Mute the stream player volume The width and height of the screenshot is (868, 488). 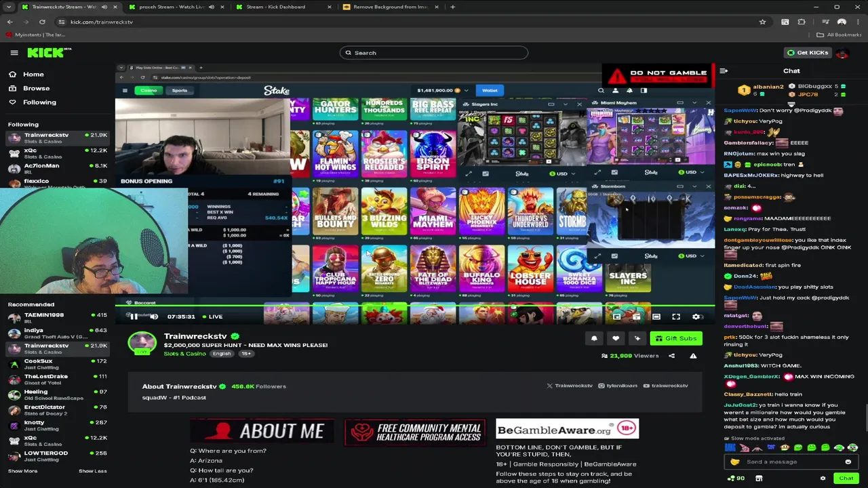tap(154, 317)
